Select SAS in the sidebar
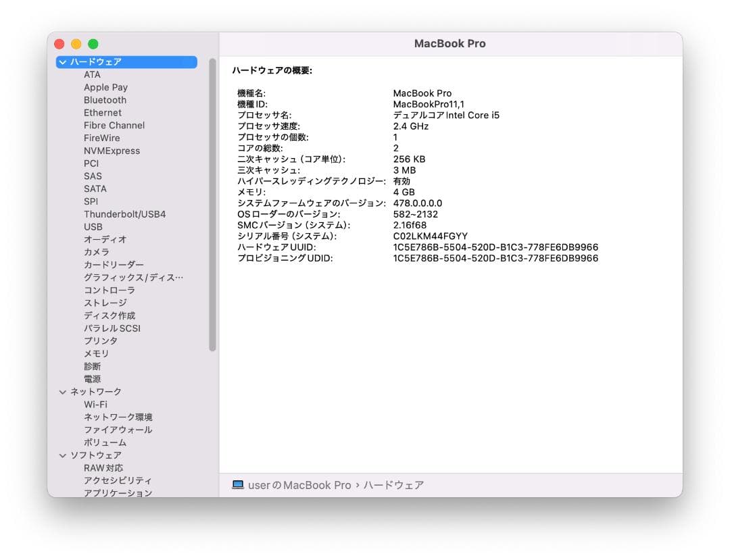Viewport: 730px width, 560px height. (x=93, y=176)
